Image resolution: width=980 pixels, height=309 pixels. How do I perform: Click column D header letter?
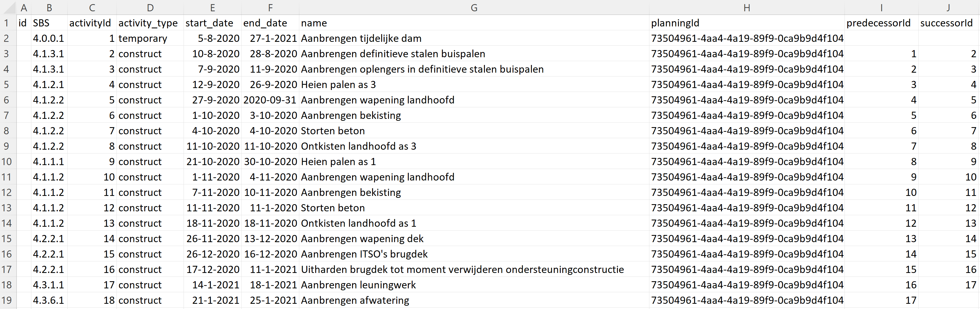150,8
